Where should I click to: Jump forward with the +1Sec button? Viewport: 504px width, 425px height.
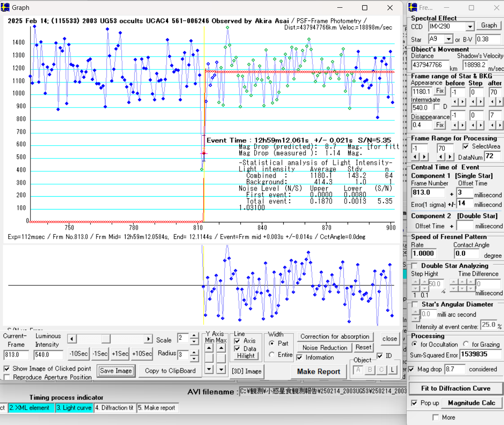[x=120, y=354]
